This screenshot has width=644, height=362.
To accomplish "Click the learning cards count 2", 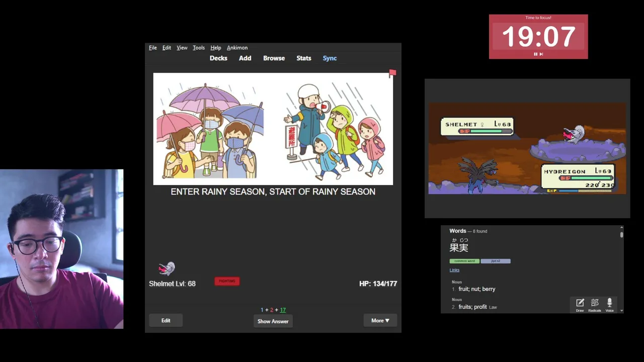I will tap(272, 310).
